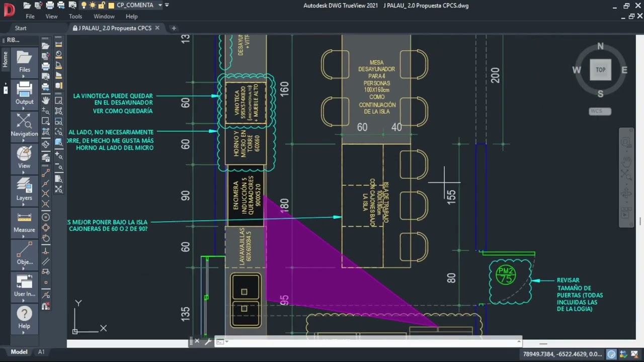The width and height of the screenshot is (644, 362).
Task: Open the CP_COMENTA layer dropdown list
Action: (160, 5)
